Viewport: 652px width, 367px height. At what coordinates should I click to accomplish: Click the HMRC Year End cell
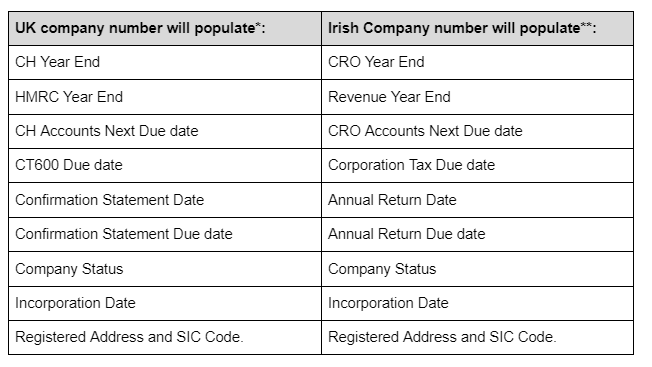(165, 97)
